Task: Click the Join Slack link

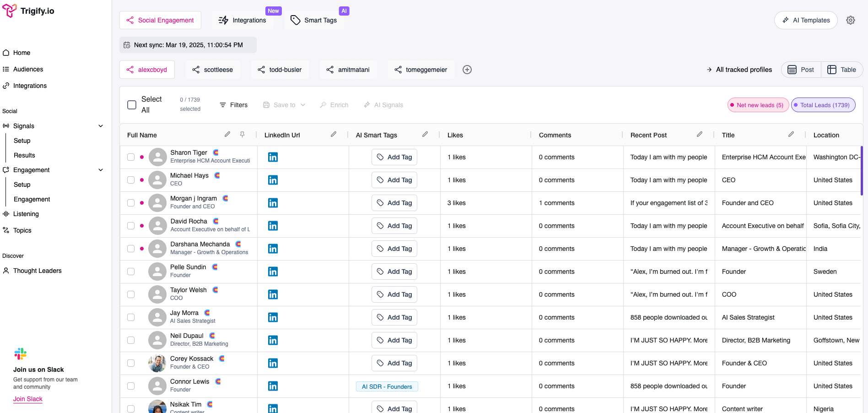Action: 28,399
